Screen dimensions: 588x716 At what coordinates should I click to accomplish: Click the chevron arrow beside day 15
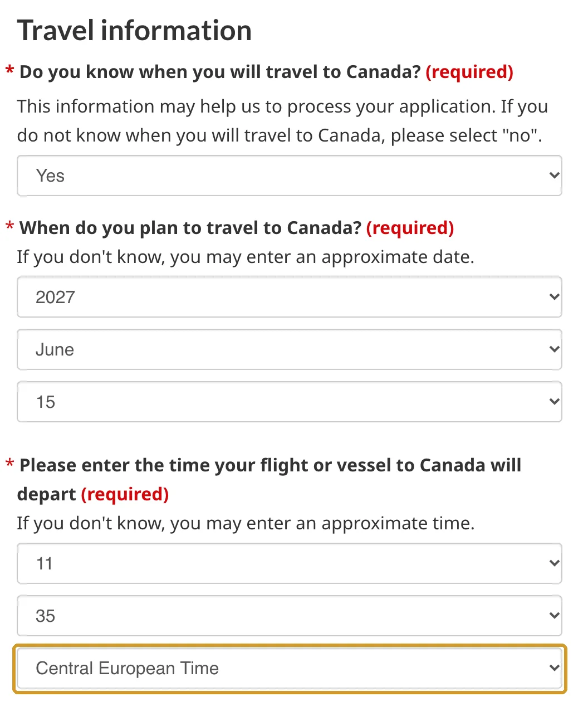pos(554,402)
